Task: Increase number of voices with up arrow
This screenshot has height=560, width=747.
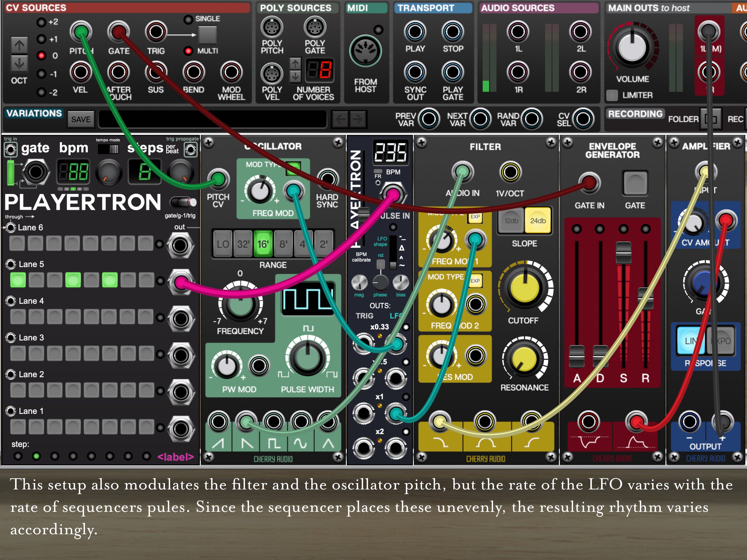Action: [295, 63]
